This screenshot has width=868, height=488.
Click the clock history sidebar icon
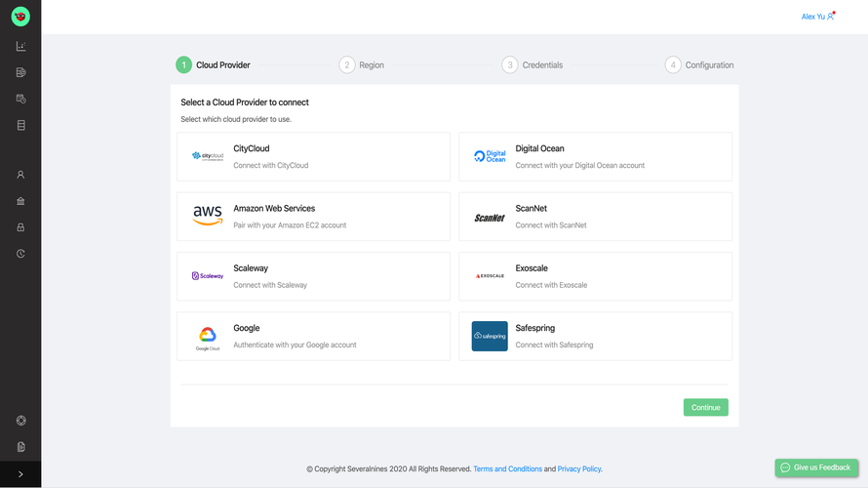click(x=20, y=254)
